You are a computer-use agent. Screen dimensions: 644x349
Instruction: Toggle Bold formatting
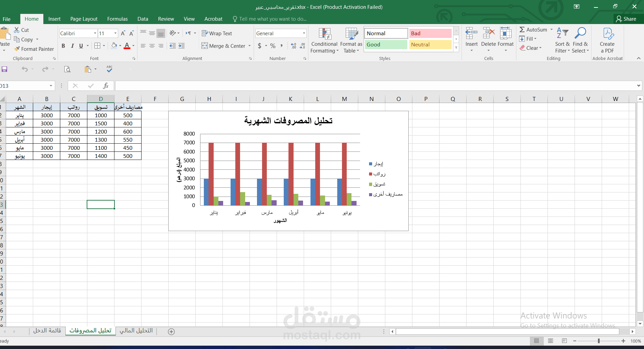pos(63,46)
